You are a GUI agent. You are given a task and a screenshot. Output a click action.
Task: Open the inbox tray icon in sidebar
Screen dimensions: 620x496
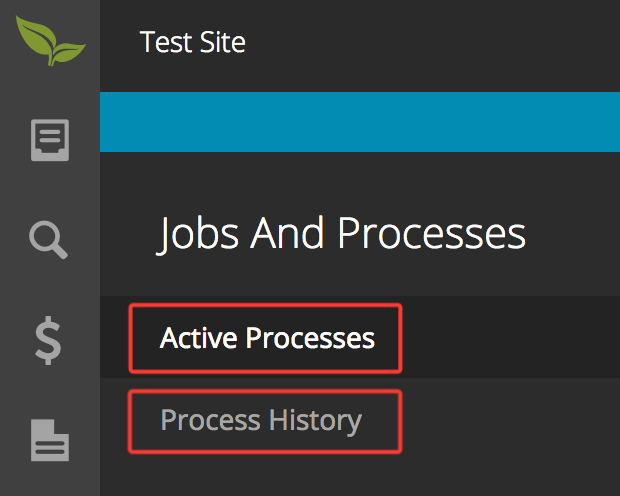pos(50,140)
